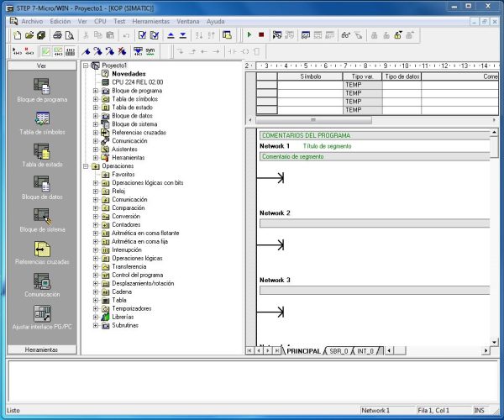Click 'Título de segmento' in Network 1
Viewport: 504px width, 420px height.
coord(327,146)
